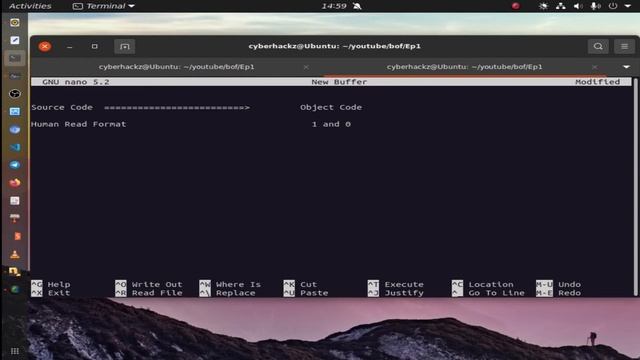This screenshot has width=640, height=360.
Task: Click the ^U Paste shortcut
Action: pyautogui.click(x=306, y=293)
